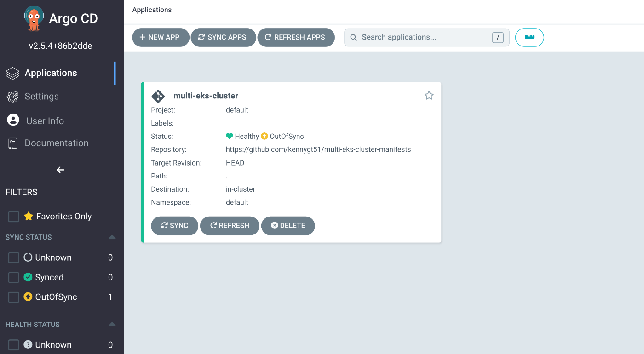This screenshot has width=644, height=354.
Task: Click REFRESH APPS in the toolbar
Action: point(296,37)
